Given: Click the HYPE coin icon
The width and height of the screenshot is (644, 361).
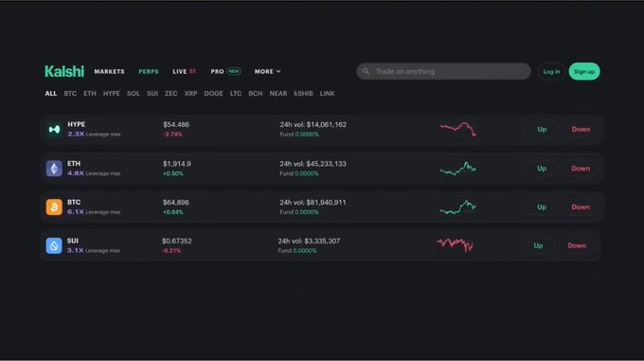Looking at the screenshot, I should point(54,130).
